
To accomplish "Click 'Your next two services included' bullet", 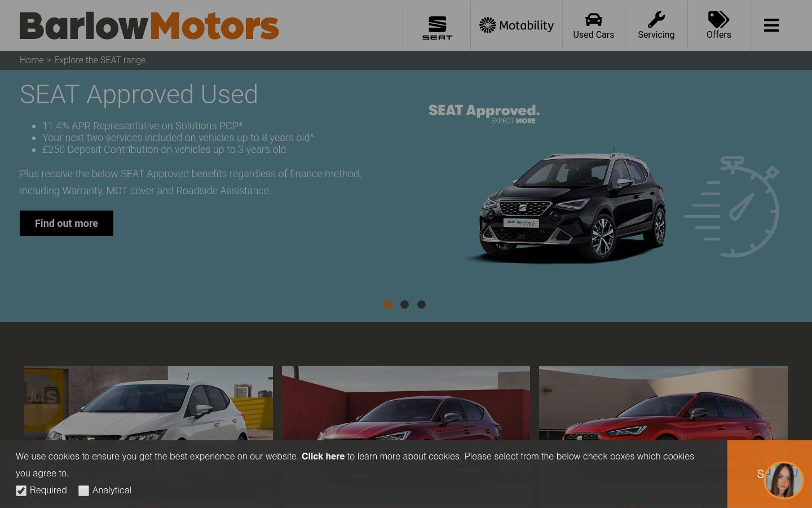I will [178, 138].
